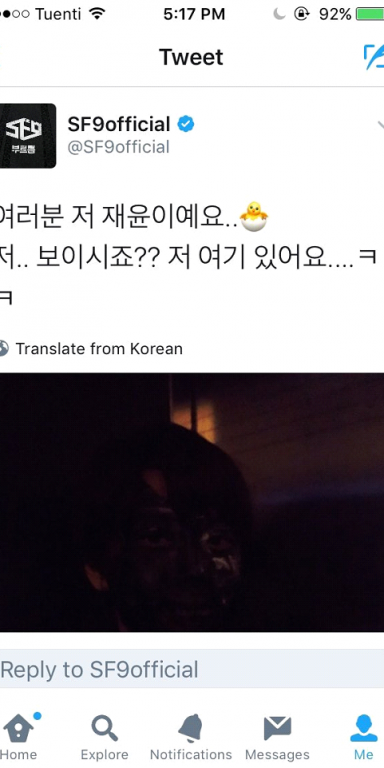Tap the Reply to SF9official field
Viewport: 384px width, 768px height.
coord(192,670)
